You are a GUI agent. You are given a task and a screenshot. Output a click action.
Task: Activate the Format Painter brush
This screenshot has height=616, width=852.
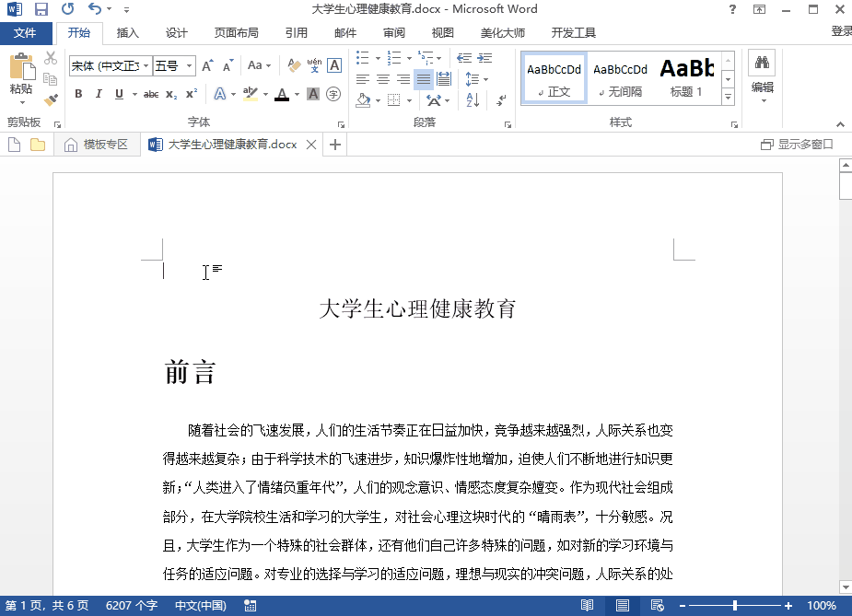click(x=51, y=99)
